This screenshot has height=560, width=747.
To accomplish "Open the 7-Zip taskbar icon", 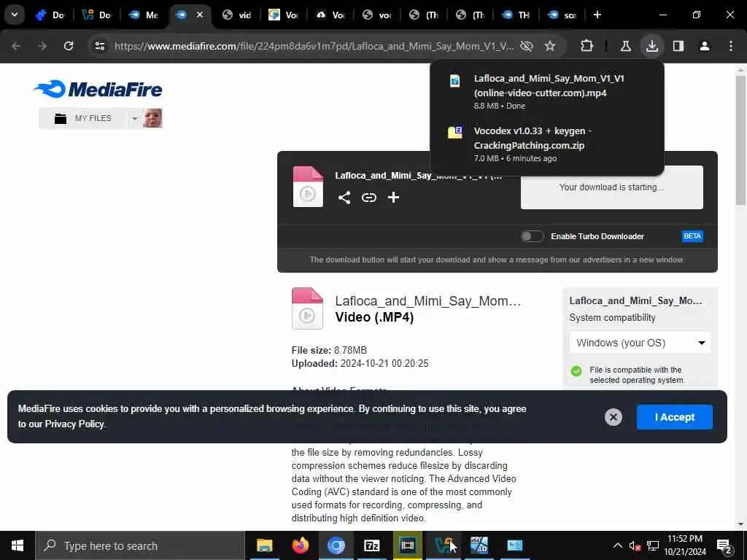I will (371, 545).
